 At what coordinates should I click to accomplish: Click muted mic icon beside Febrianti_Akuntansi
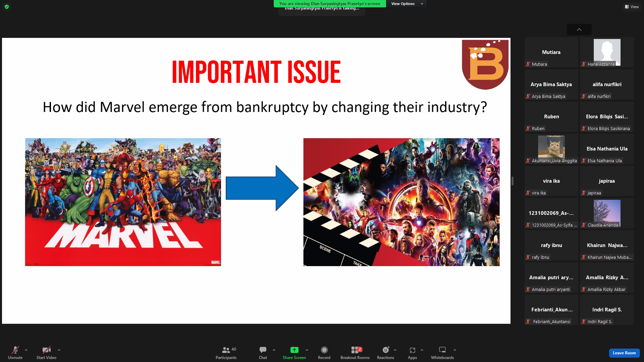[x=528, y=321]
